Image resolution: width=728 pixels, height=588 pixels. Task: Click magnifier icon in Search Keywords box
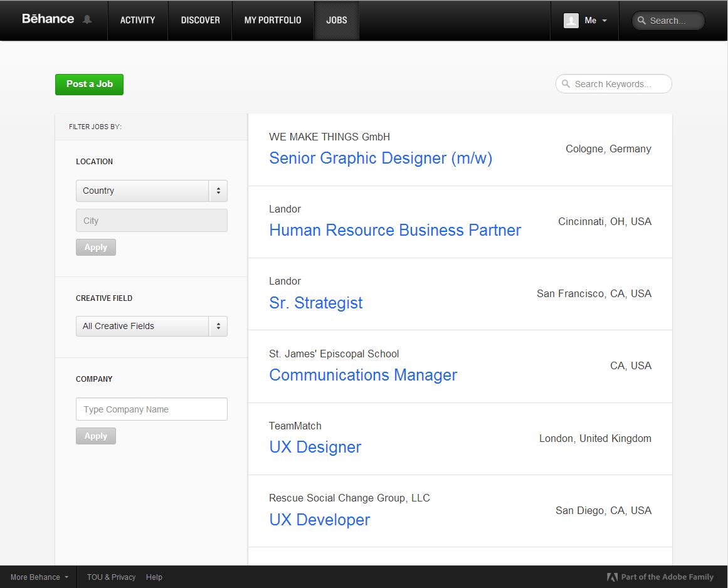click(x=566, y=83)
